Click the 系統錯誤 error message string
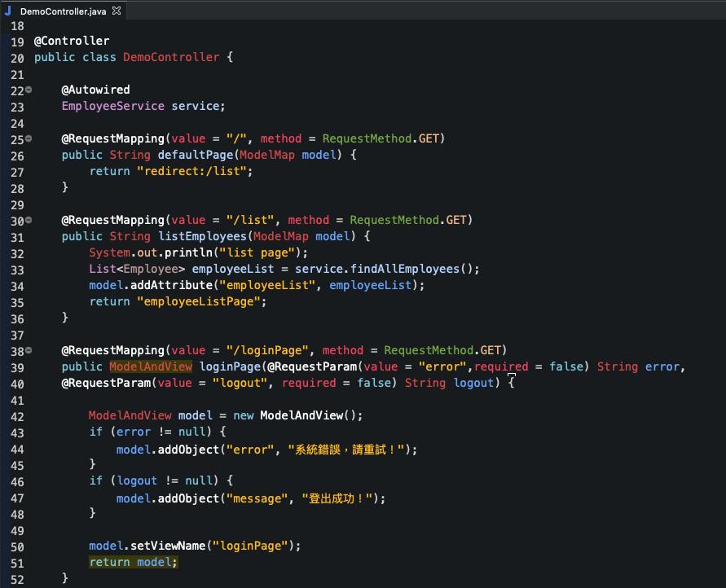This screenshot has height=588, width=726. (346, 450)
